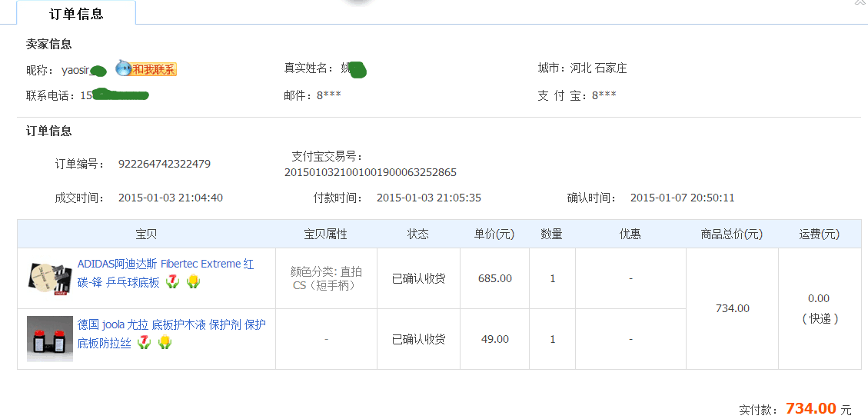
Task: Click the yellow consumer protection icon on joola item
Action: [165, 342]
